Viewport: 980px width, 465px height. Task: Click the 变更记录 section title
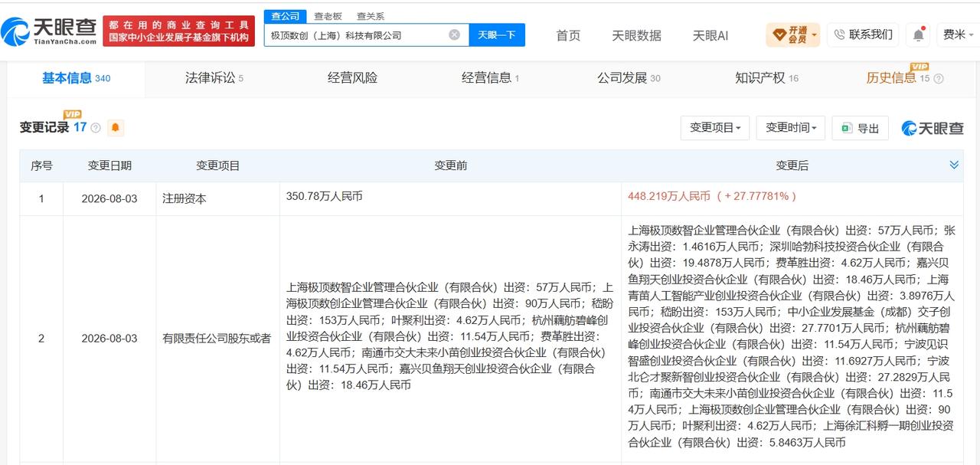[x=44, y=128]
